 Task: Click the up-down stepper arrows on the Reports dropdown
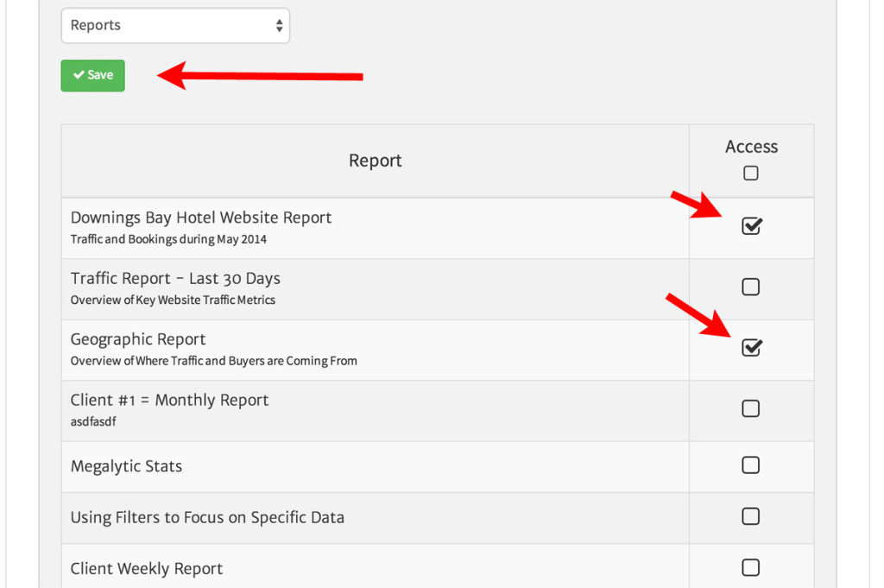(278, 25)
